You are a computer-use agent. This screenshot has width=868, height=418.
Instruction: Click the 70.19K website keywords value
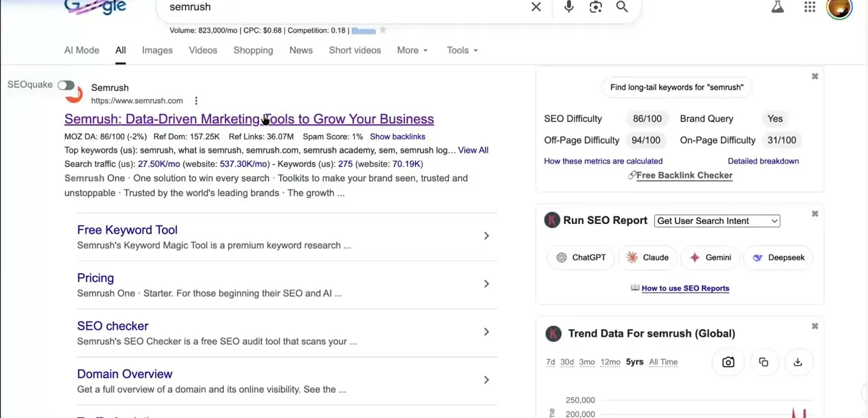tap(406, 164)
